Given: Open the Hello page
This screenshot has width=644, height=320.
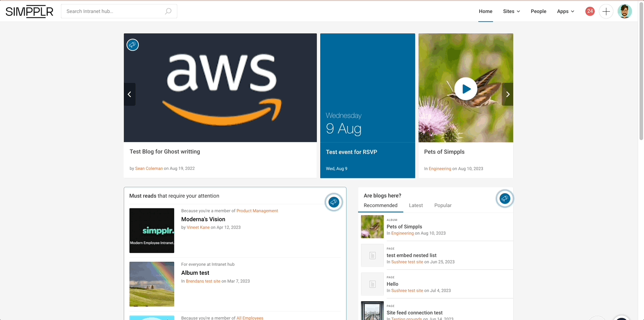Looking at the screenshot, I should point(392,284).
